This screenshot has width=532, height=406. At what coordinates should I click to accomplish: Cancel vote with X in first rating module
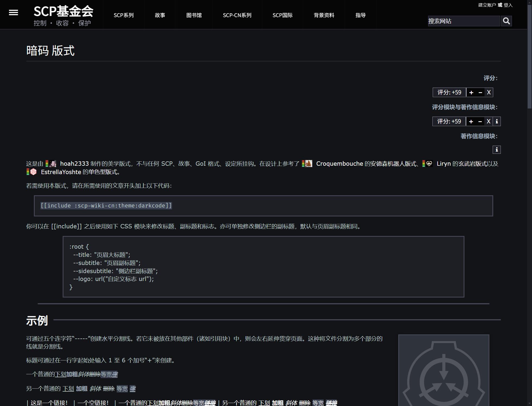(489, 92)
